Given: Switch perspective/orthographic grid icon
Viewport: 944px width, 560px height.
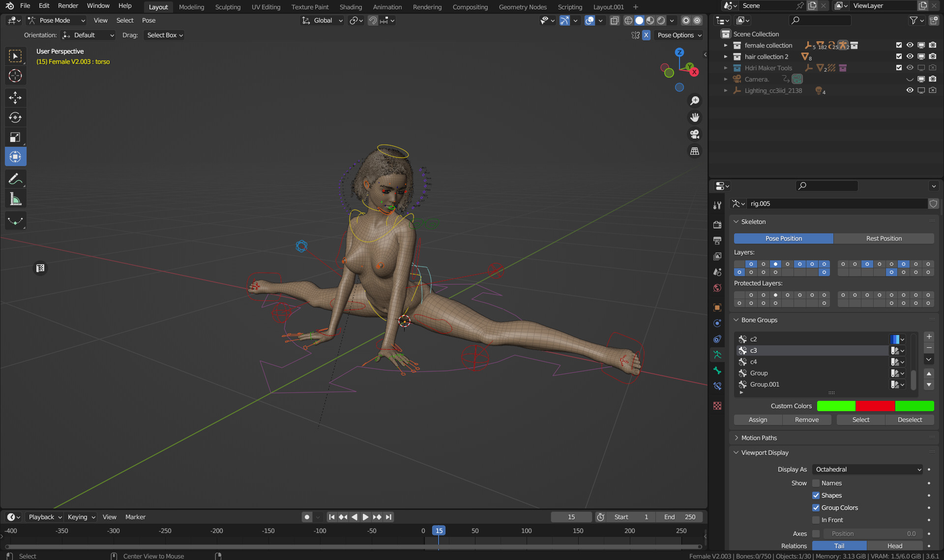Looking at the screenshot, I should pyautogui.click(x=694, y=151).
